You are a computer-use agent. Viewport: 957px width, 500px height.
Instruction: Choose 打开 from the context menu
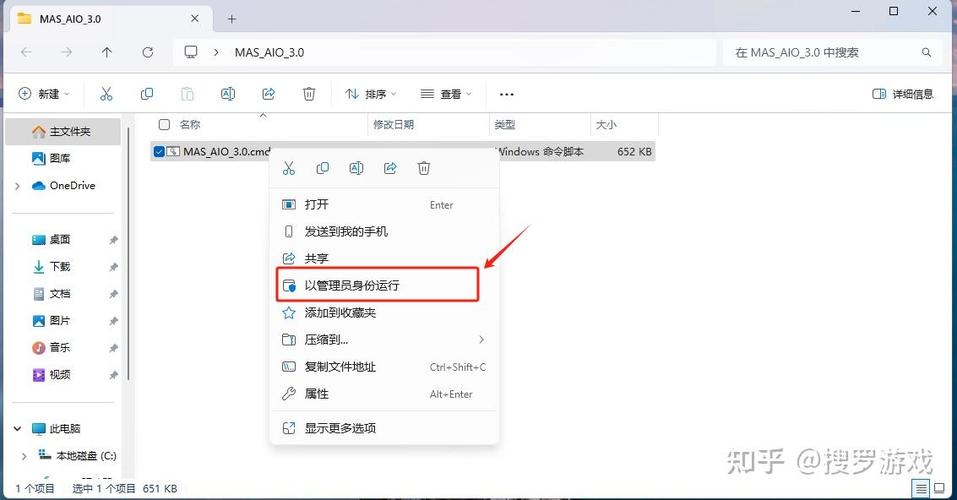384,205
